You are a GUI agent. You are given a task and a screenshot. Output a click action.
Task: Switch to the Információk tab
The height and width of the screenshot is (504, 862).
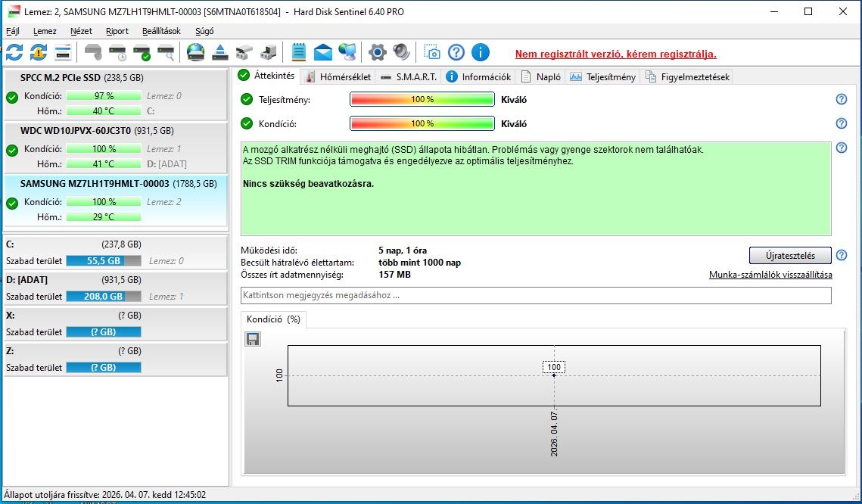click(x=479, y=77)
